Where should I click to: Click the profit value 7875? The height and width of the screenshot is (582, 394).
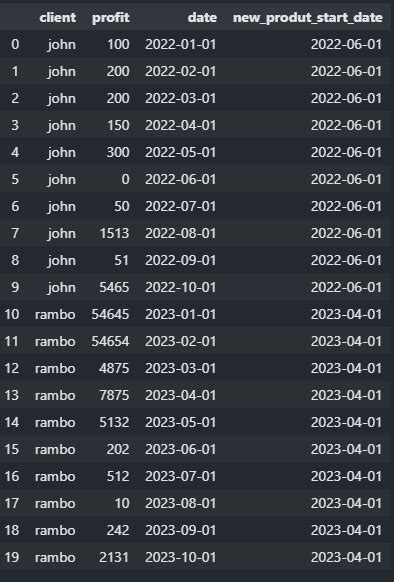114,395
